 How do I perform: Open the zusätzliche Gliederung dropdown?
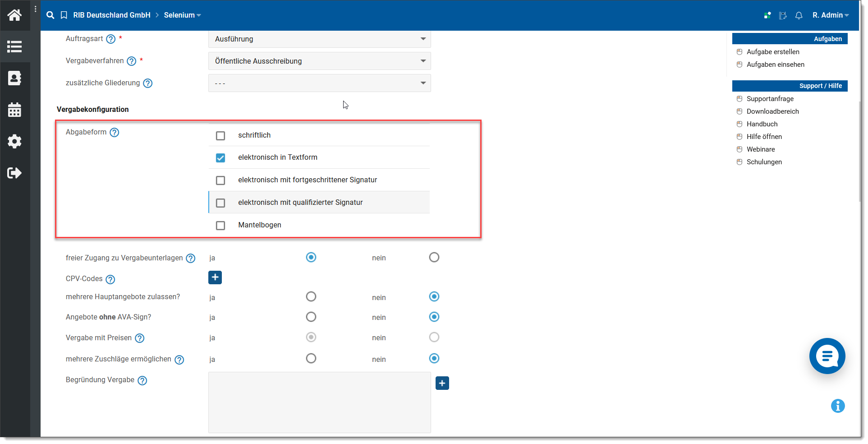pos(320,83)
